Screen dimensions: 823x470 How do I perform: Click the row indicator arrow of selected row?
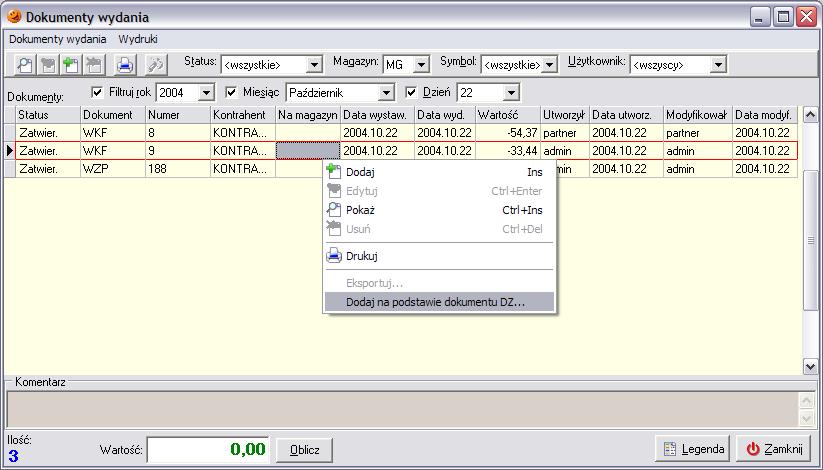point(10,151)
